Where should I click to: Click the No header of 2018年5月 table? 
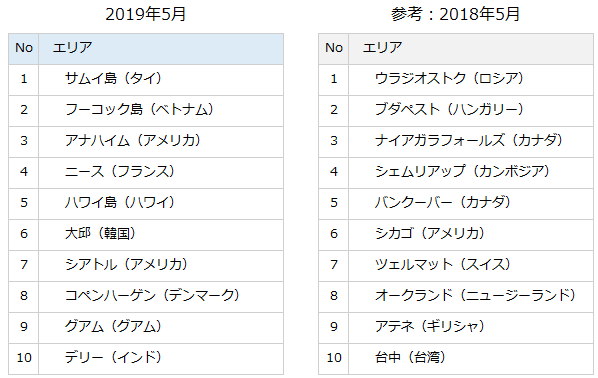click(334, 48)
